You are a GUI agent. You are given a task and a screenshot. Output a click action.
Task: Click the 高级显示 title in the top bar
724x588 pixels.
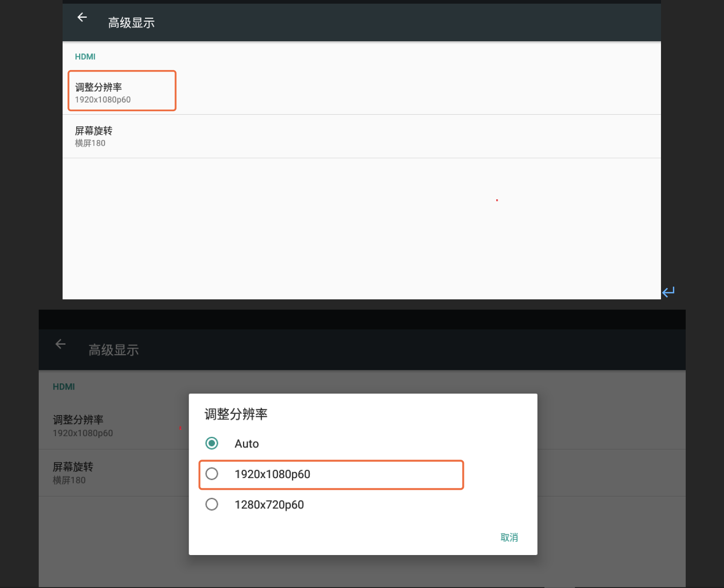click(x=131, y=23)
